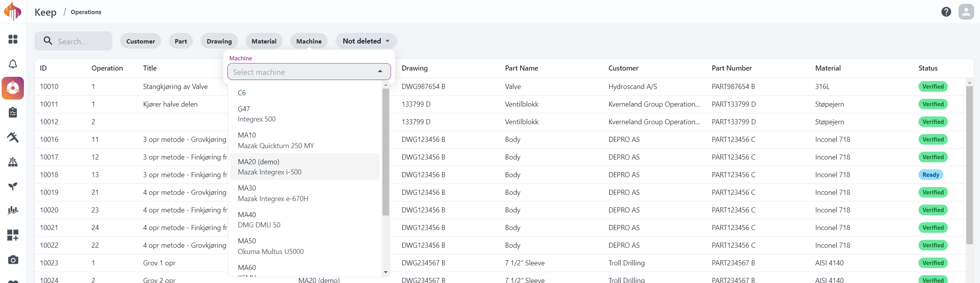Open notifications bell in sidebar
Image resolution: width=980 pixels, height=283 pixels.
tap(13, 64)
